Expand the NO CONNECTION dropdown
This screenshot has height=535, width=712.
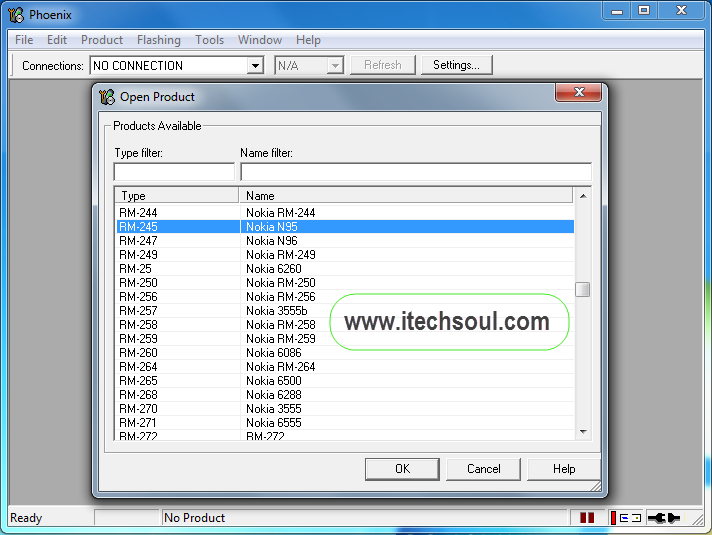[256, 66]
